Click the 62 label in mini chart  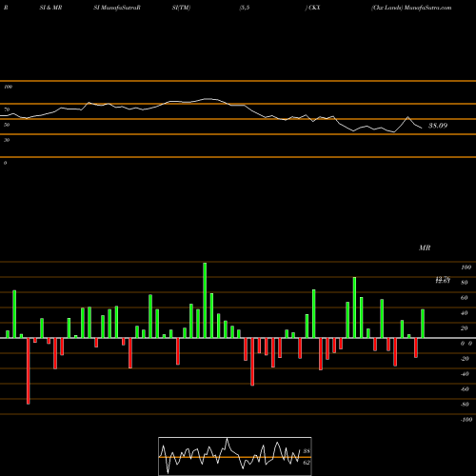[307, 463]
